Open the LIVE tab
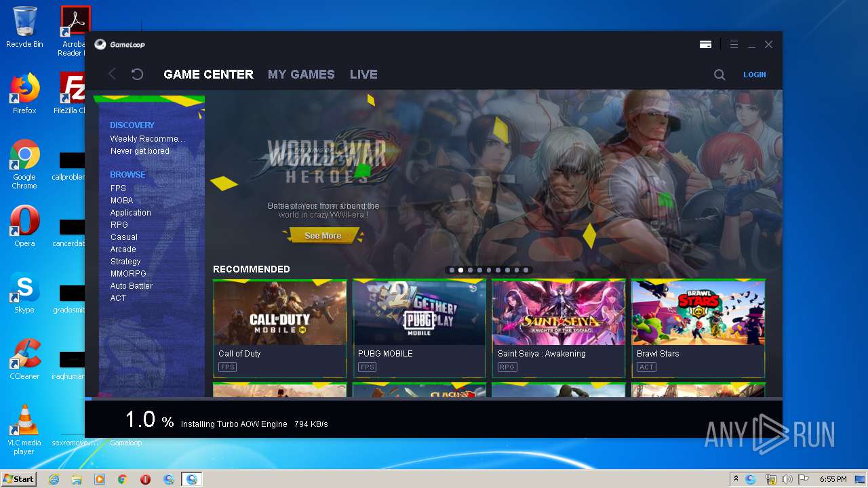Image resolution: width=868 pixels, height=488 pixels. pos(363,75)
